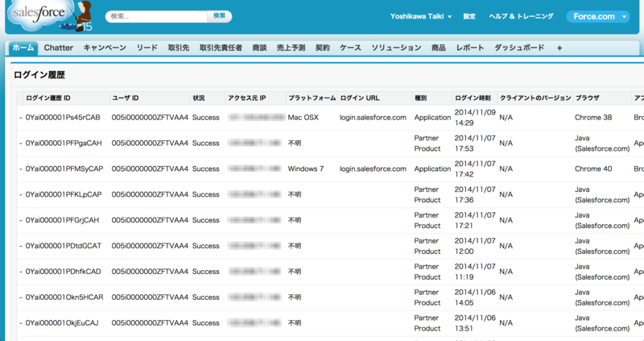644x341 pixels.
Task: Click login time 2014/11/07 17:42
Action: 475,168
